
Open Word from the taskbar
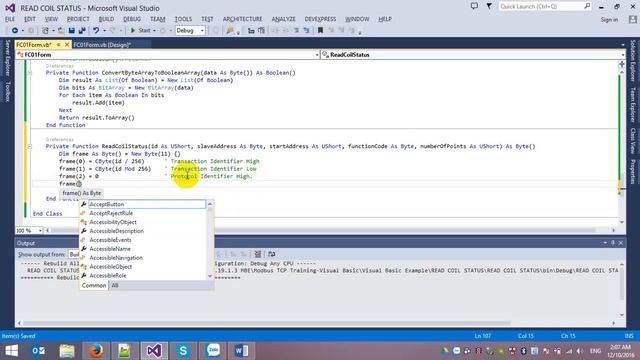(241, 351)
